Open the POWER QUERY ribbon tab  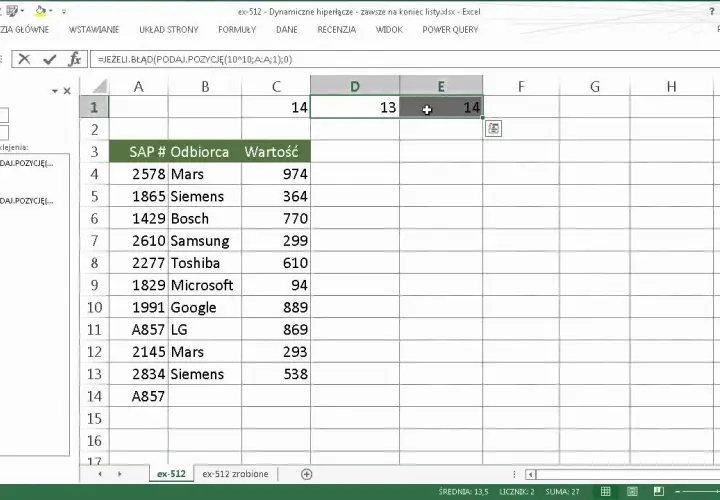click(x=450, y=30)
